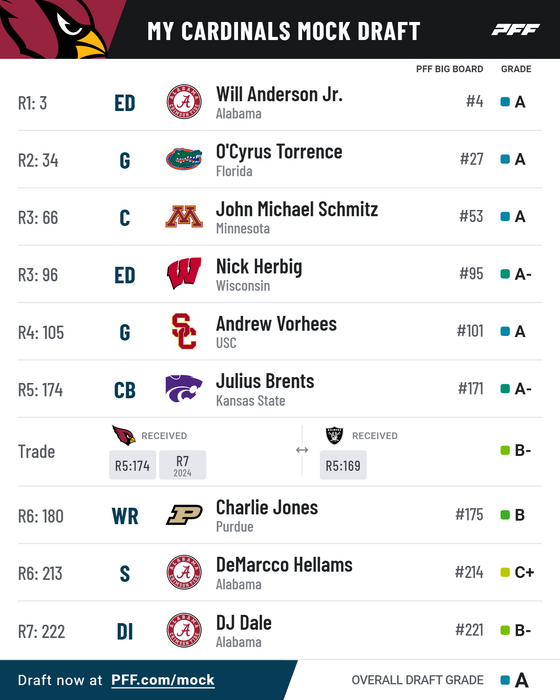
Task: Click the small Cardinals logo in trade row
Action: [x=124, y=435]
